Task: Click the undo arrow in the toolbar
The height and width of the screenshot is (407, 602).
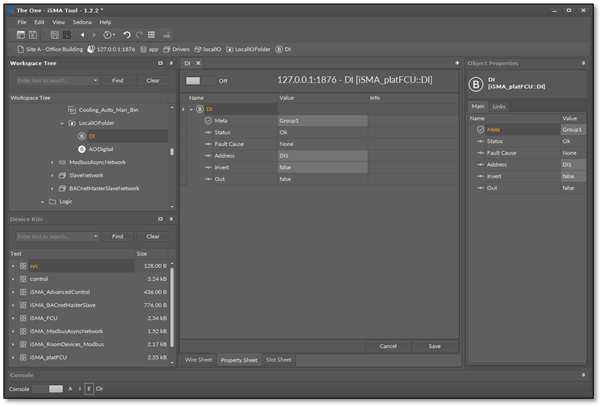Action: (x=127, y=35)
